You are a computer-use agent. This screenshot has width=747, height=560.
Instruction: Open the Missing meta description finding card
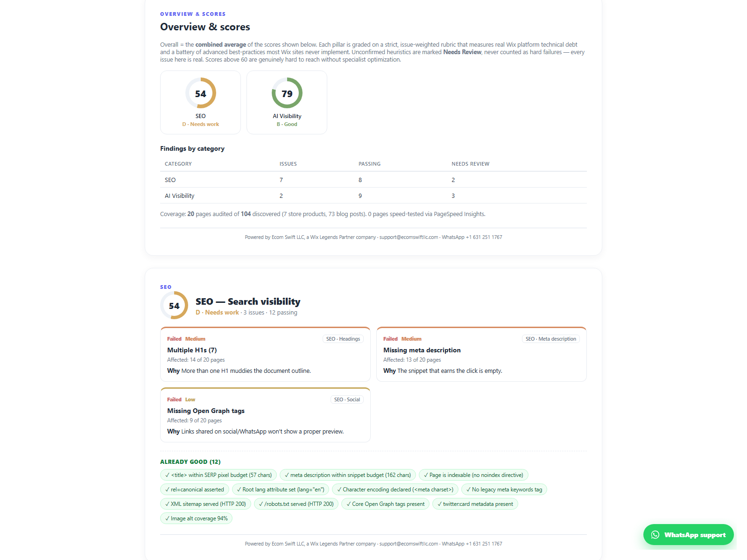(481, 354)
